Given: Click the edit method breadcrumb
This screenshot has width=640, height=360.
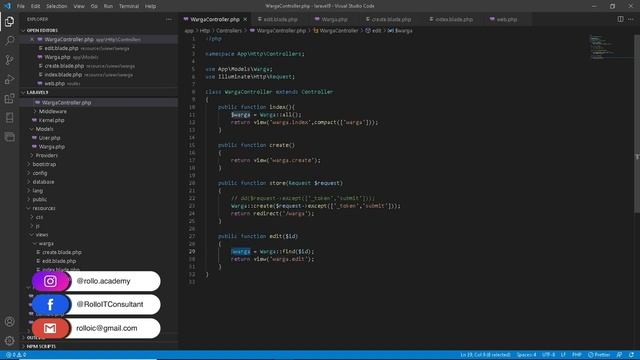Looking at the screenshot, I should click(373, 31).
